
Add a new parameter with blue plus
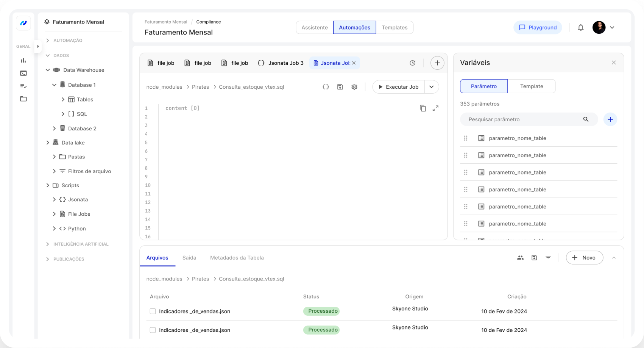(x=610, y=119)
